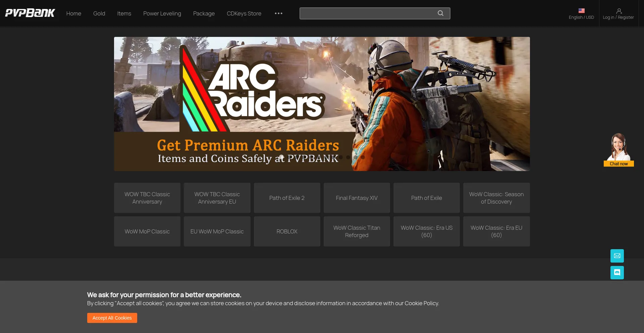644x333 pixels.
Task: Select the last banner carousel dot
Action: point(363,157)
